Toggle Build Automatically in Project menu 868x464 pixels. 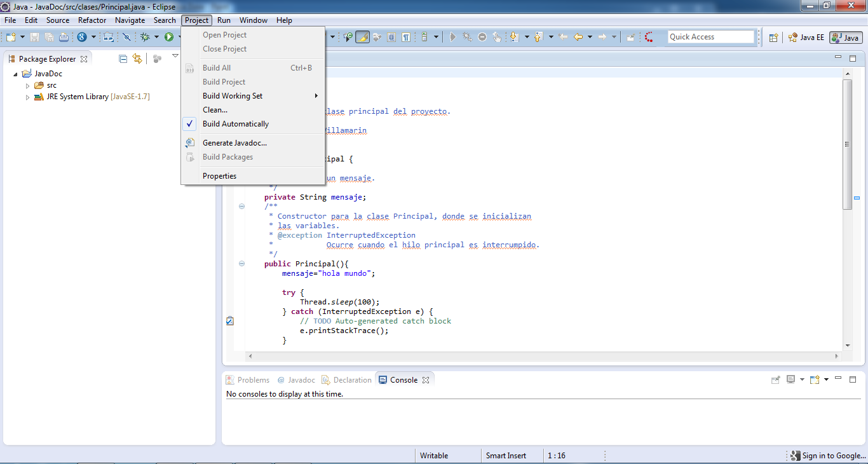(x=235, y=124)
